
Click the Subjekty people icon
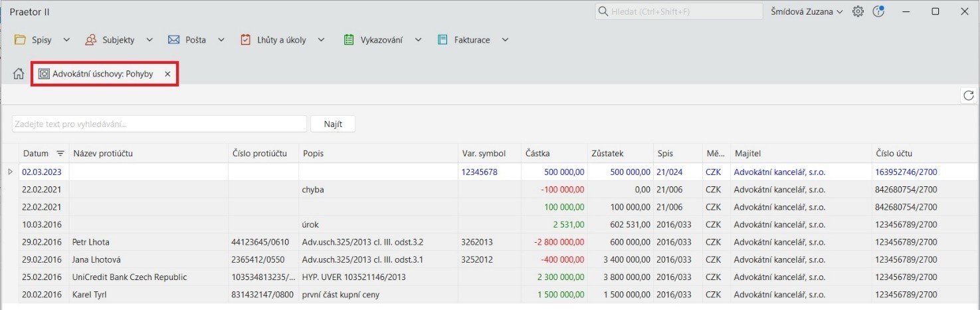coord(91,40)
